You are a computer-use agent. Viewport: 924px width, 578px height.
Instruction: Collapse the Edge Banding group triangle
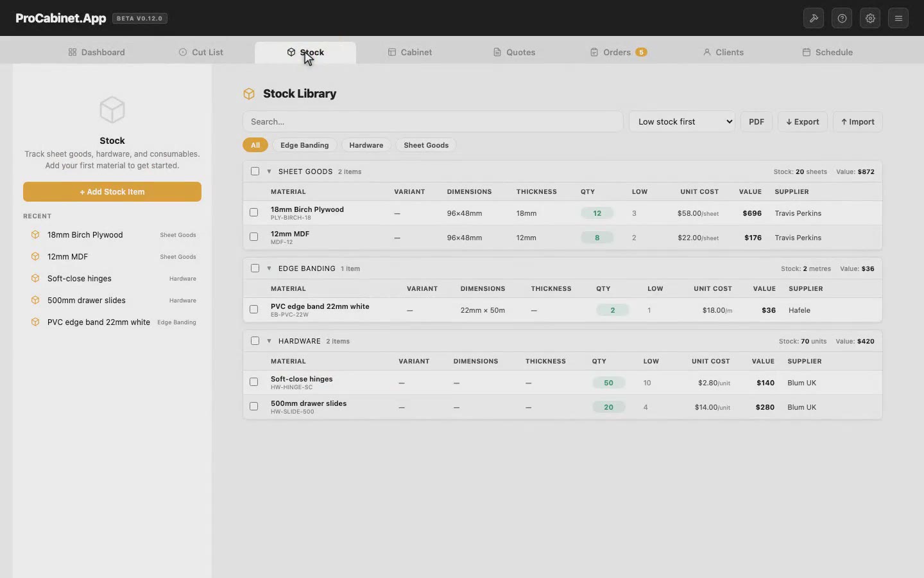[269, 268]
